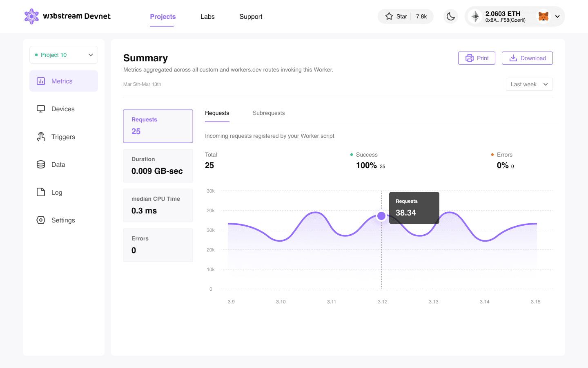
Task: Select the Duration 0.009 GB-sec metric card
Action: pyautogui.click(x=158, y=166)
